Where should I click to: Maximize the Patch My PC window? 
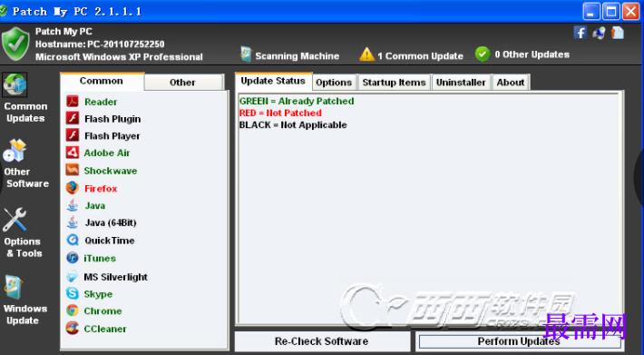tap(611, 11)
